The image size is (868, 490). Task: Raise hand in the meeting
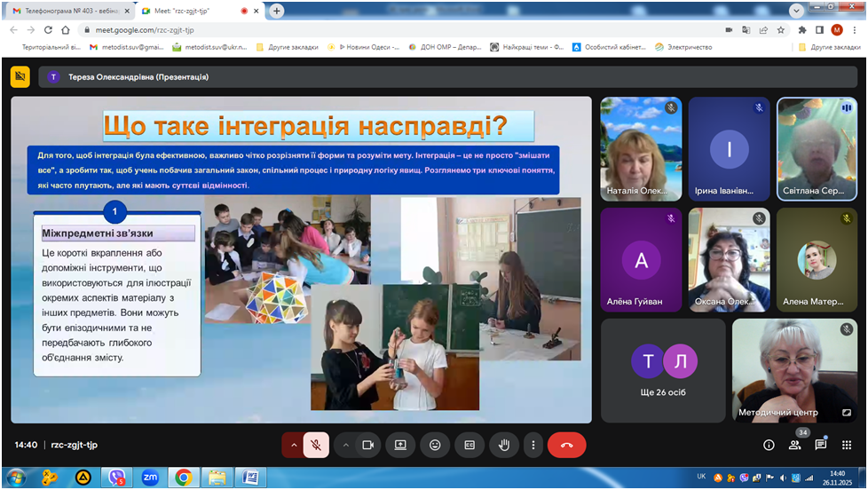pos(504,445)
